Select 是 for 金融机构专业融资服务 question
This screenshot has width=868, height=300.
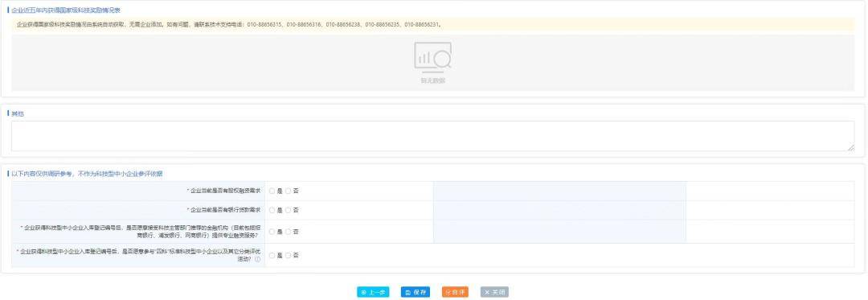[272, 232]
